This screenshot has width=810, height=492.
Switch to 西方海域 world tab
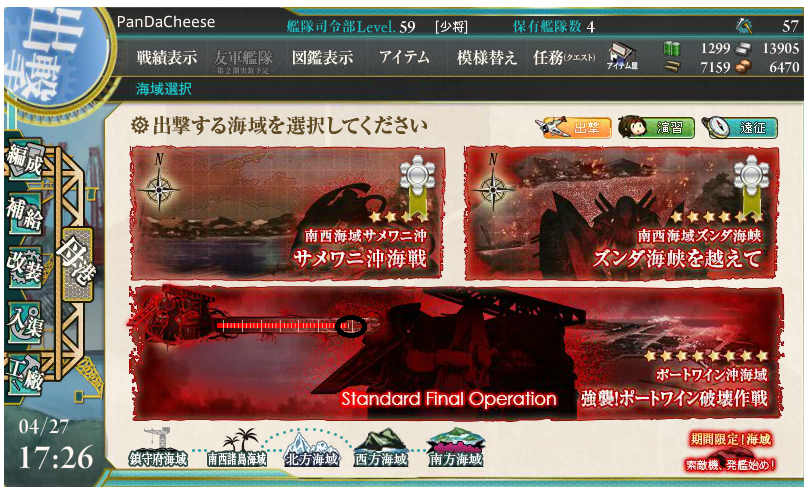click(381, 449)
